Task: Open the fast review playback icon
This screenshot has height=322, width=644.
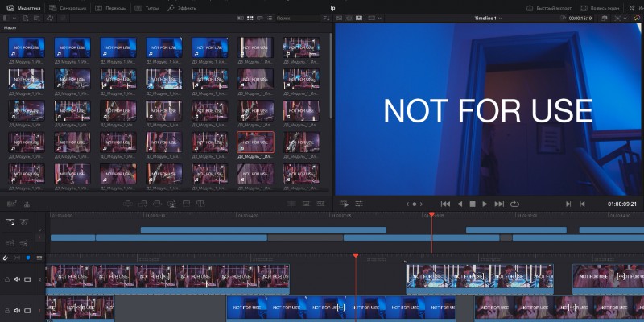Action: (345, 204)
